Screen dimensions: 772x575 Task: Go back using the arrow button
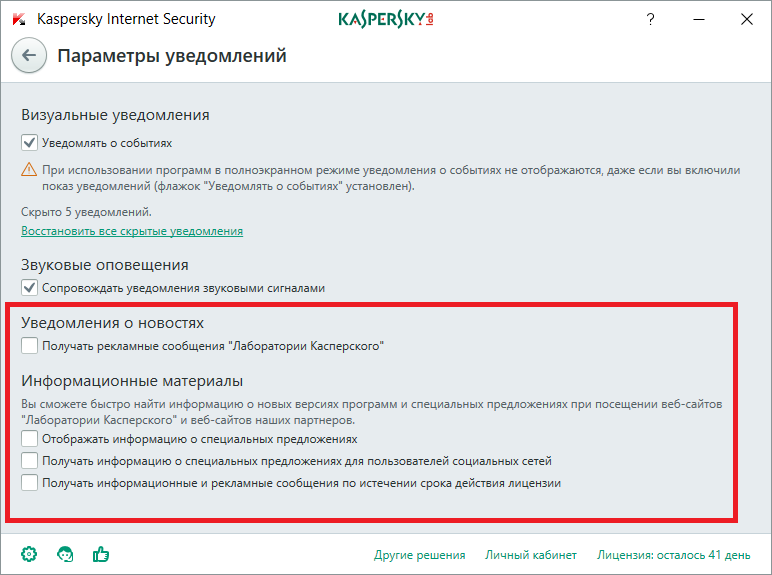29,55
